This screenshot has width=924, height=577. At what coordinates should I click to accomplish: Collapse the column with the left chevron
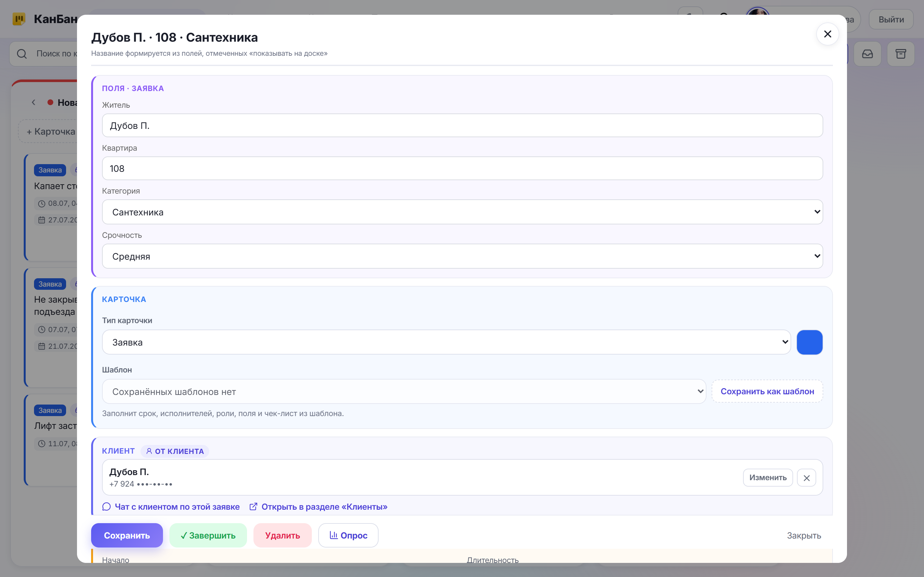[x=34, y=102]
